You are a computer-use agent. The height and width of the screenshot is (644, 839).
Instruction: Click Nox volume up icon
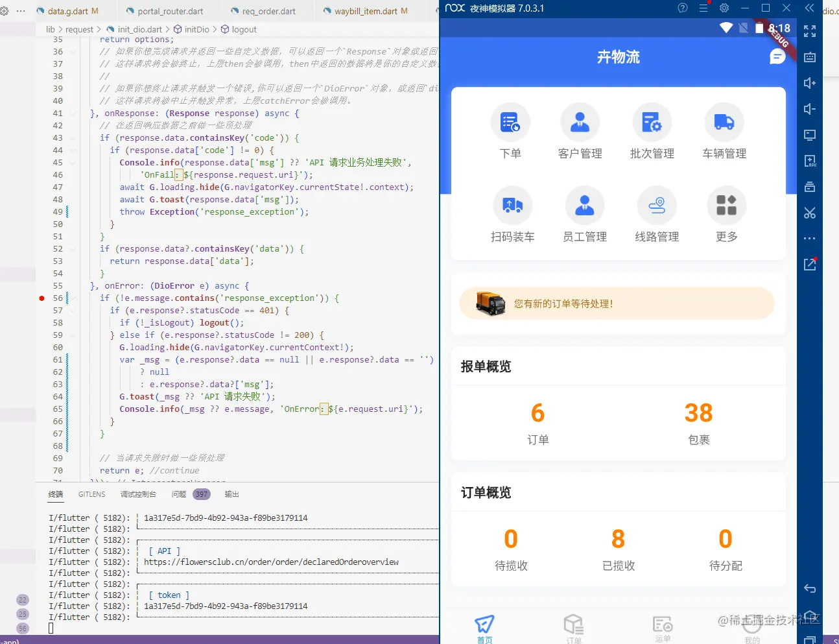tap(810, 83)
